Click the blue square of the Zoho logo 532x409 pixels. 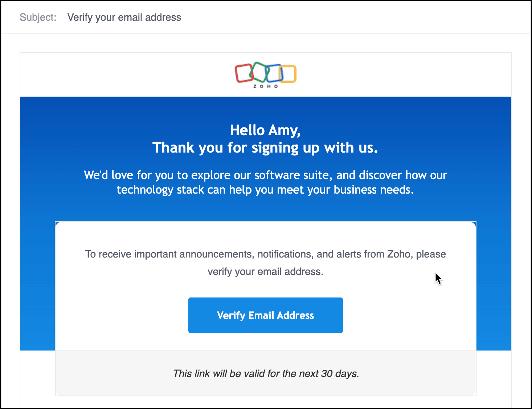point(274,73)
